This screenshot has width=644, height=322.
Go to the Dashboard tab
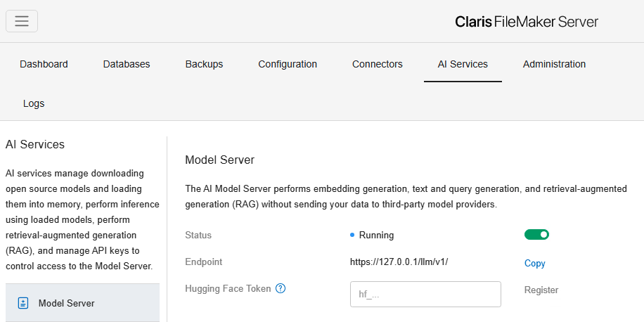[44, 64]
